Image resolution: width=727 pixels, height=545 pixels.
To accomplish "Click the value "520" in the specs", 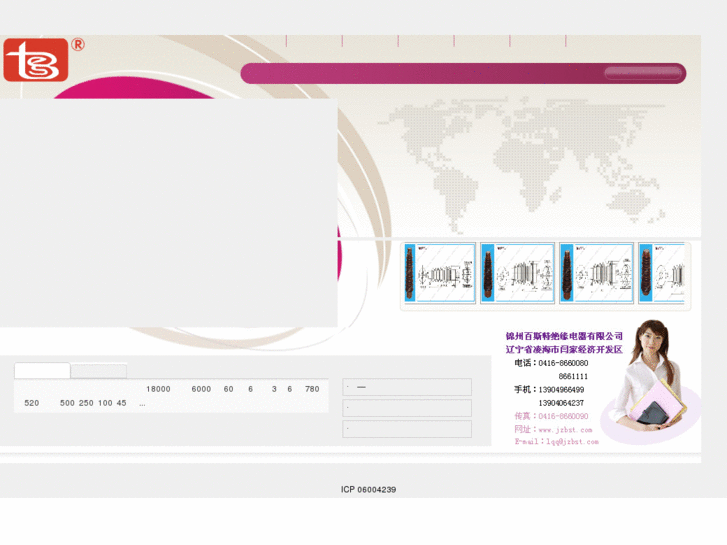I will pyautogui.click(x=32, y=403).
